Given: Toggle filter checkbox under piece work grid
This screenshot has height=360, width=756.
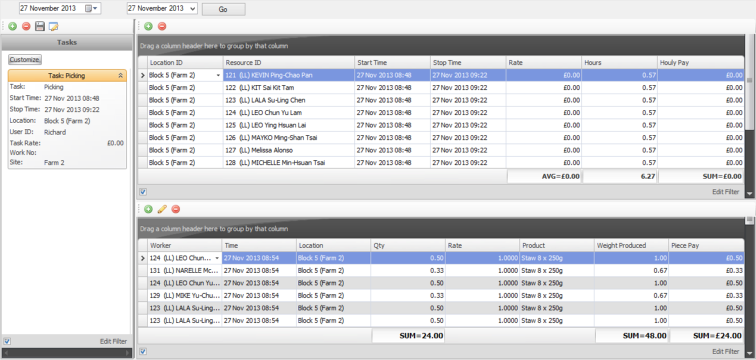Looking at the screenshot, I should 143,351.
